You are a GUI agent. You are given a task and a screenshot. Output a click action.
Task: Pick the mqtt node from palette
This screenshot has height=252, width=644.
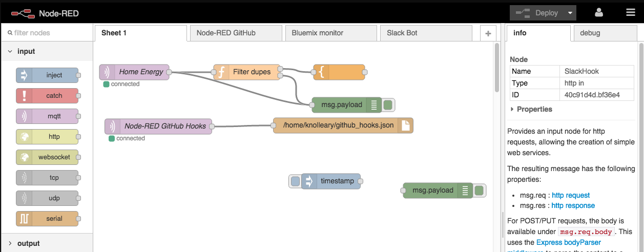(x=47, y=116)
